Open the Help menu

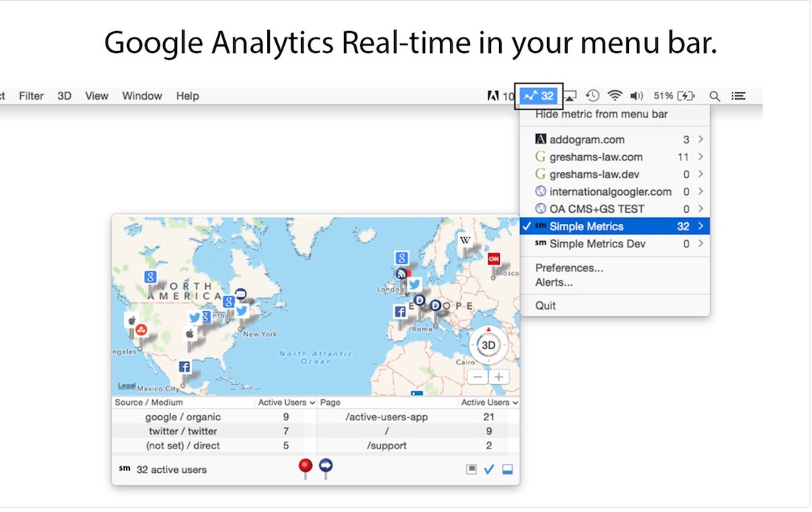pos(187,96)
